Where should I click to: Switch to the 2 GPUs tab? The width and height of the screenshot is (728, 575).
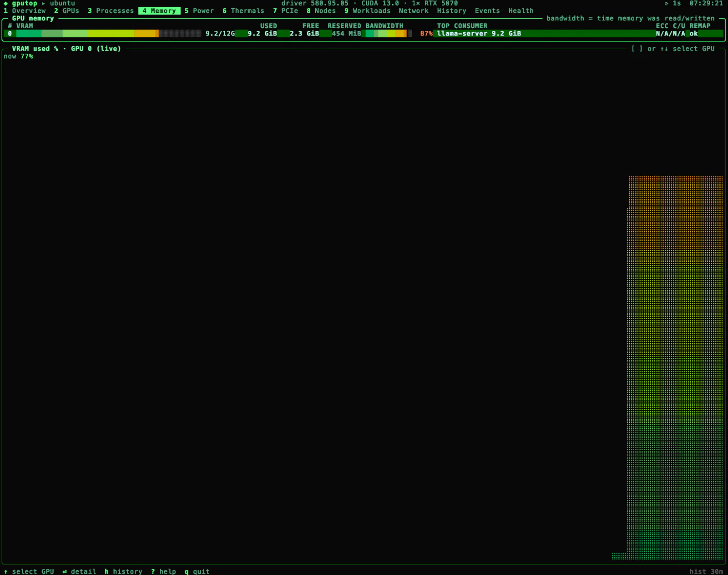pos(66,10)
